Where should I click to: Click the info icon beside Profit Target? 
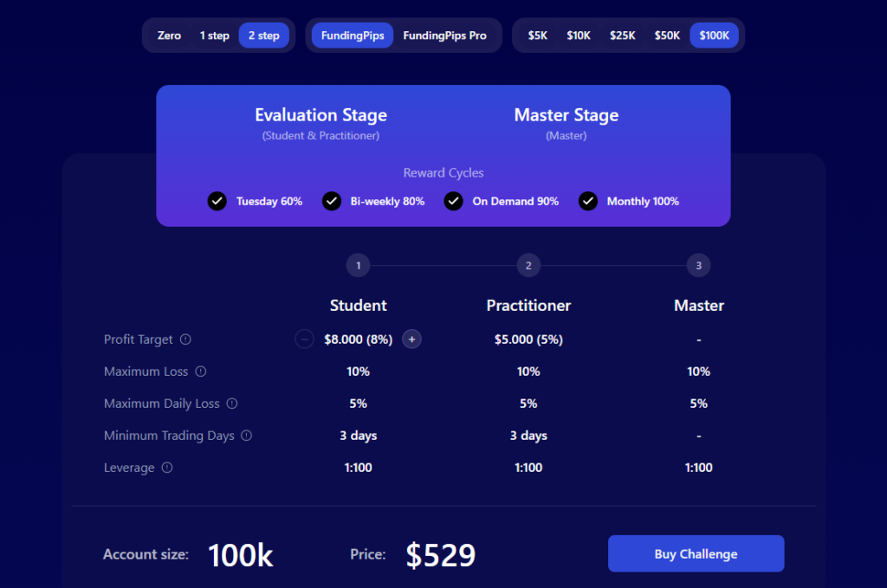[185, 339]
